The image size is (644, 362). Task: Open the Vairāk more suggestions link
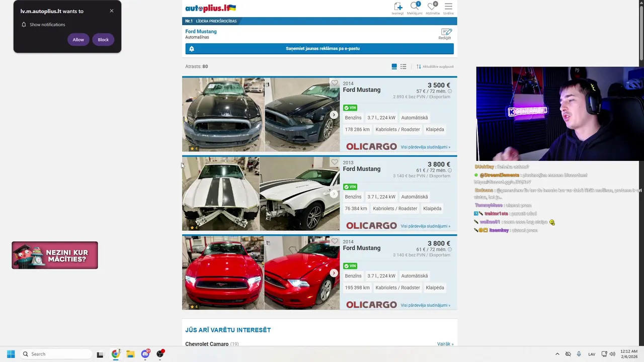click(x=445, y=344)
